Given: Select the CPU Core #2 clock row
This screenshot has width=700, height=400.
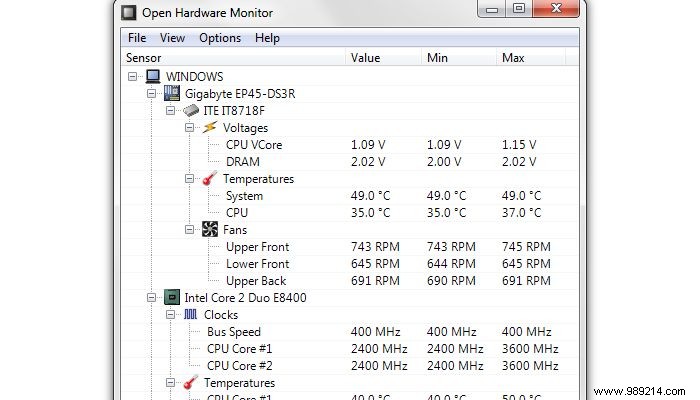Looking at the screenshot, I should (x=350, y=366).
